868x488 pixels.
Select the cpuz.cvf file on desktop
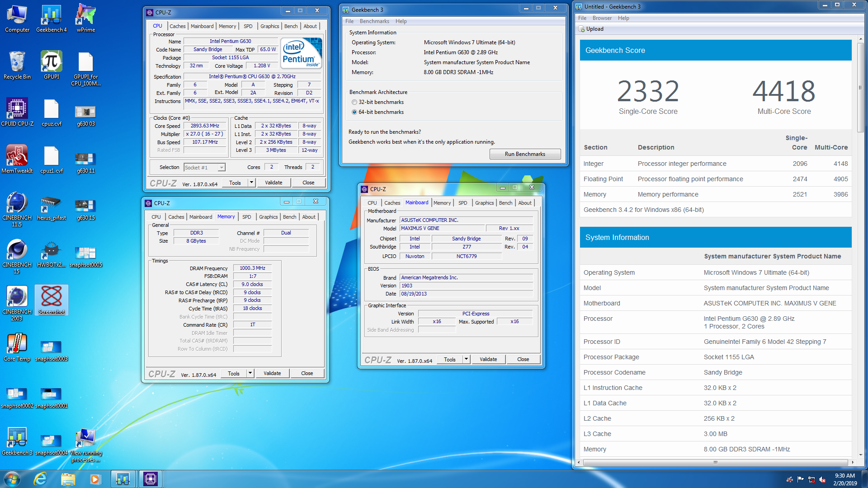[52, 113]
